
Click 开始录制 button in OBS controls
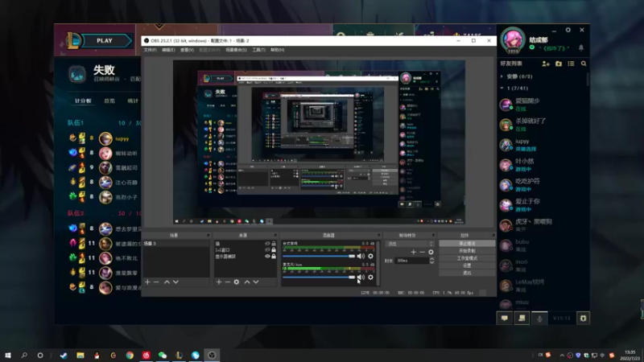(x=467, y=251)
